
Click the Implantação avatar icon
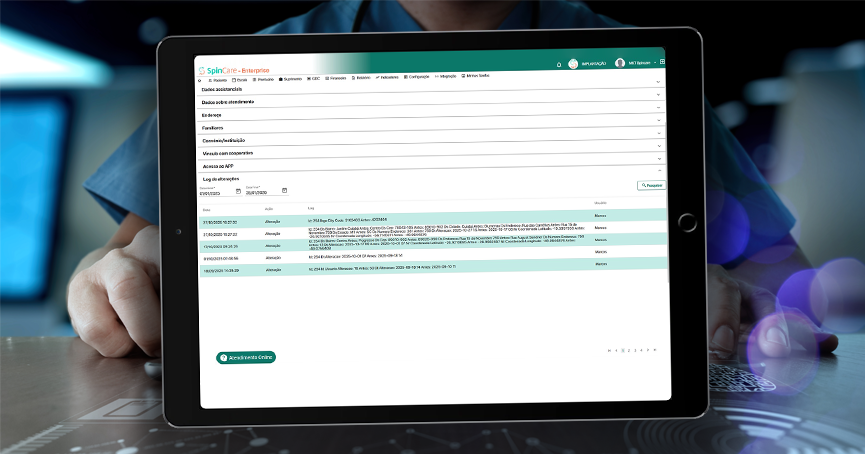tap(574, 64)
